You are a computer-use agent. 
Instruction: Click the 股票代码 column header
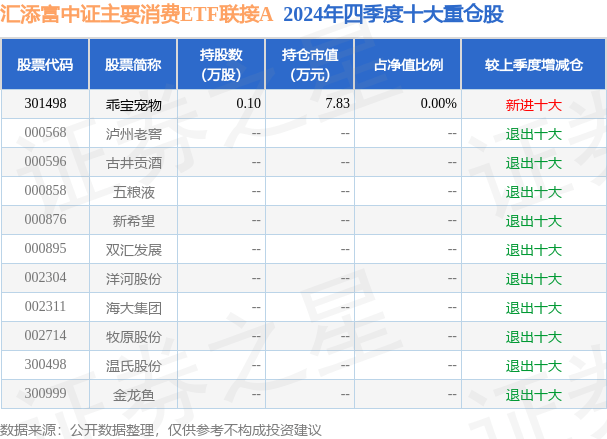click(45, 64)
